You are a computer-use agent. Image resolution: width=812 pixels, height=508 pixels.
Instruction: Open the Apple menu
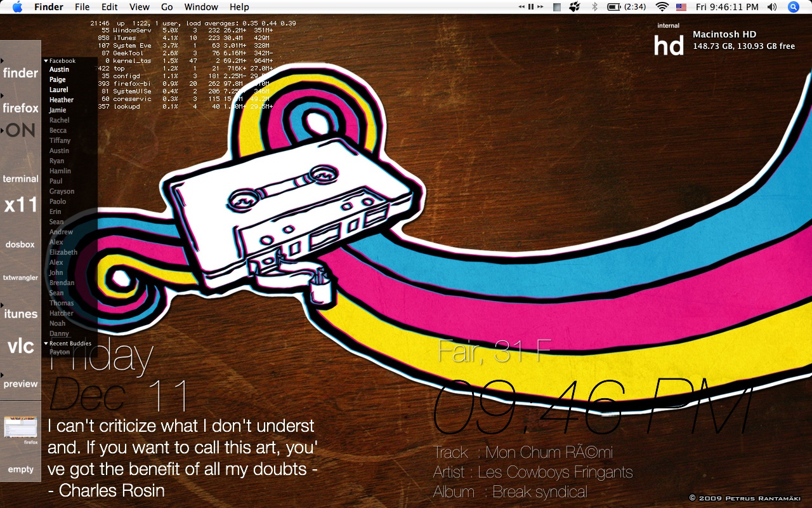pos(17,7)
